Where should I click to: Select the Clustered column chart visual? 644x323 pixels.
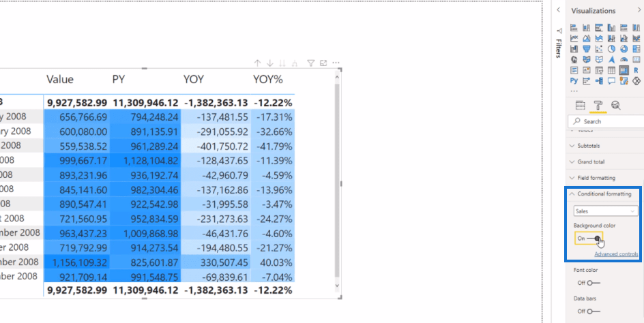click(611, 28)
